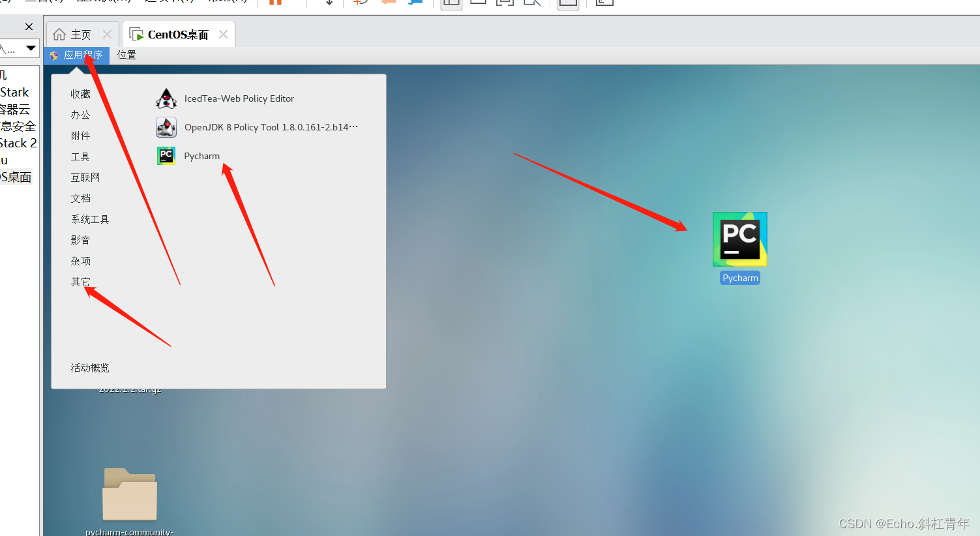Close the 主页 tab

[x=107, y=35]
